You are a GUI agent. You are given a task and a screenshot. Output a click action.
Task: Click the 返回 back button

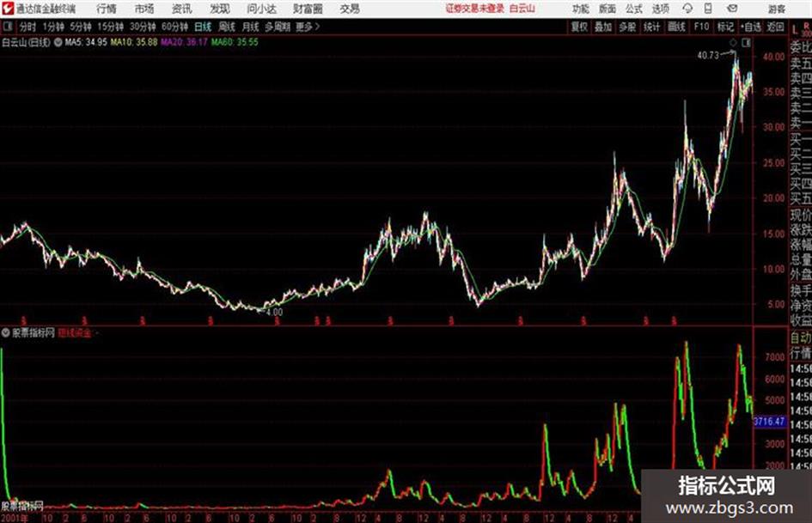pyautogui.click(x=775, y=27)
